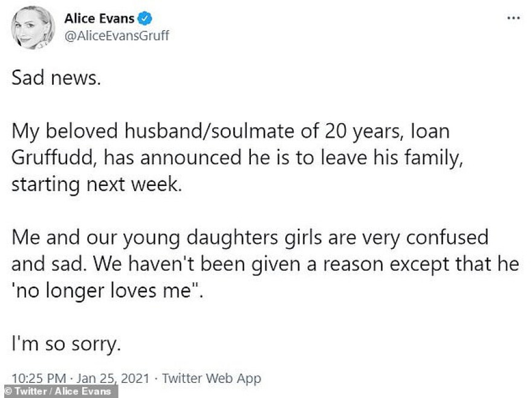The width and height of the screenshot is (532, 398).
Task: Open the three-dot more options menu
Action: click(x=513, y=18)
